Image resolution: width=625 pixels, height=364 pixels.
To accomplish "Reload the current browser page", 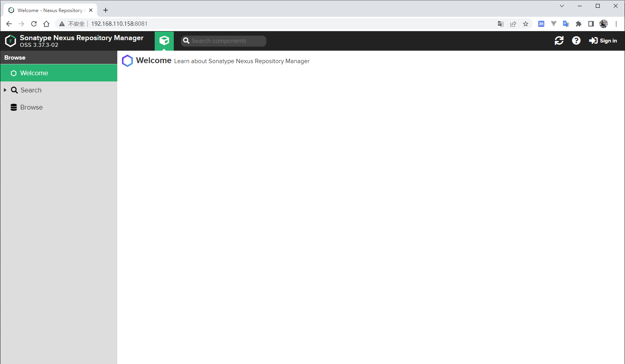I will (34, 24).
